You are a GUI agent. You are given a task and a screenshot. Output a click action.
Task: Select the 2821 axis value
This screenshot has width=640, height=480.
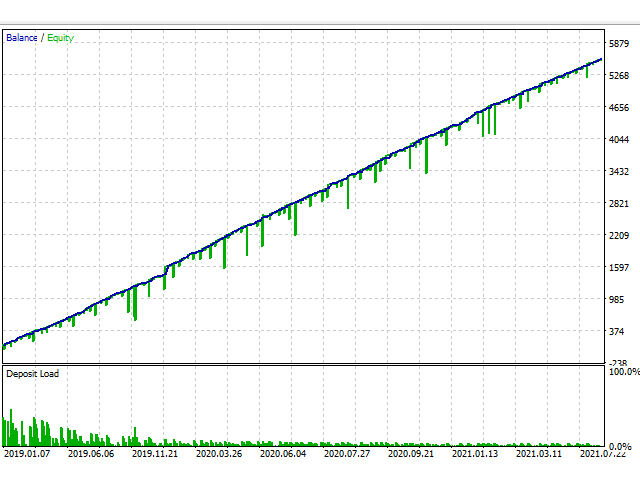(x=619, y=204)
